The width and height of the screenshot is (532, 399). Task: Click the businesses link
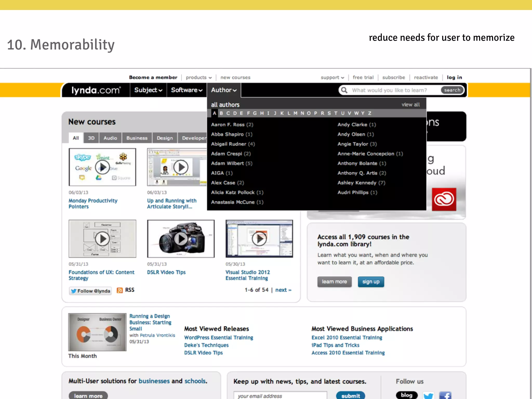154,381
